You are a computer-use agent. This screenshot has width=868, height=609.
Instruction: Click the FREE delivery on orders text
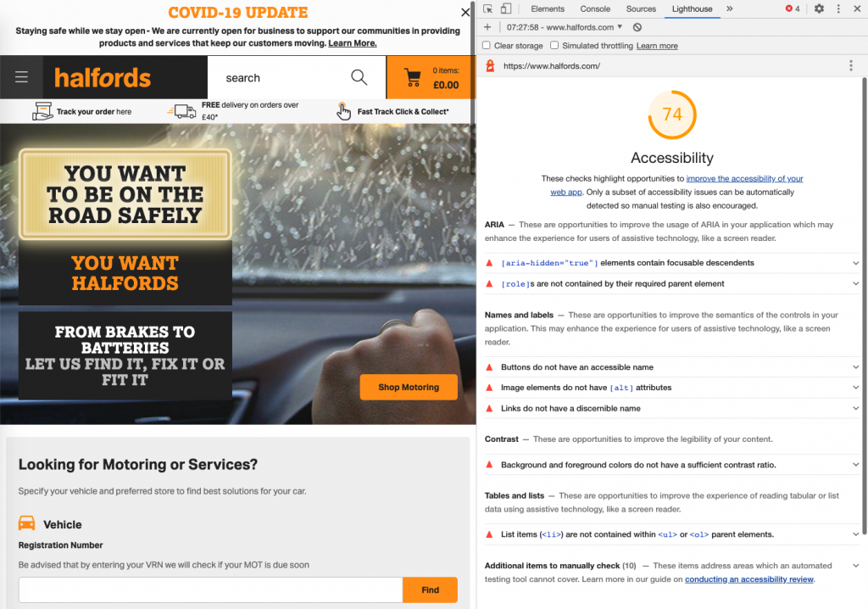(x=250, y=111)
